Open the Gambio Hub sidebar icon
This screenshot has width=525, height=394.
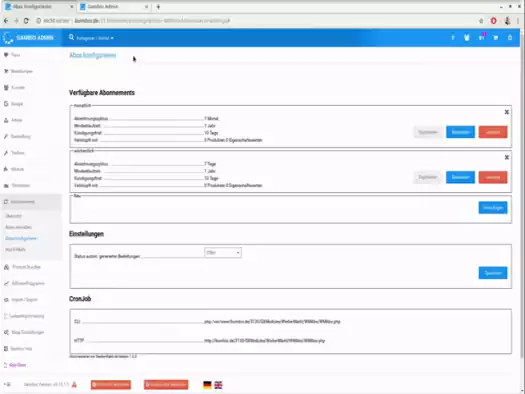pyautogui.click(x=6, y=349)
